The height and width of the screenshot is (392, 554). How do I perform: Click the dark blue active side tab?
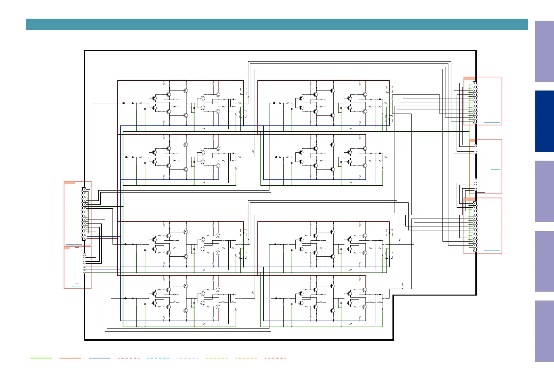pos(544,121)
